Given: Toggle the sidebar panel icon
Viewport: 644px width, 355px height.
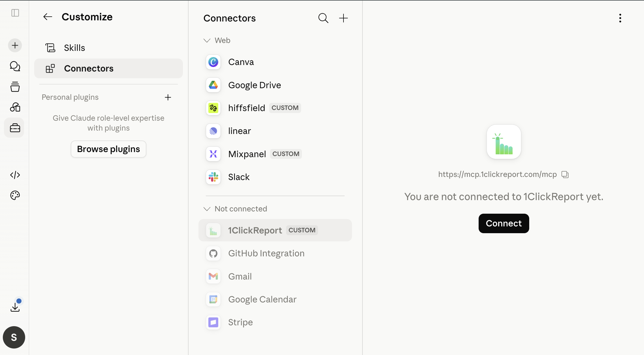Looking at the screenshot, I should [15, 13].
